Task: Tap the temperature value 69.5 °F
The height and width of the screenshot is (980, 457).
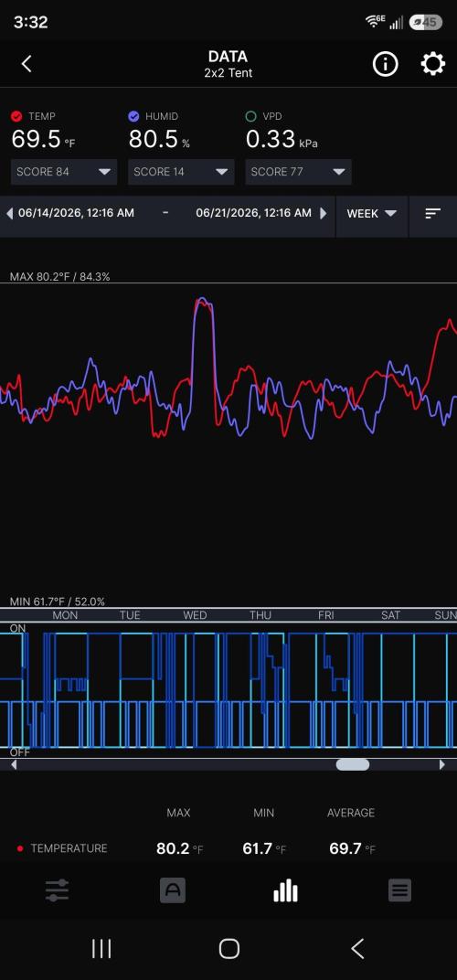Action: click(x=43, y=139)
